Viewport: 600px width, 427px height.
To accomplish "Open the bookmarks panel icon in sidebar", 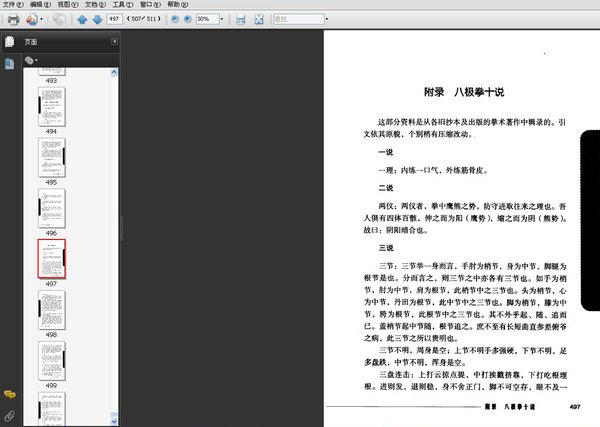I will click(x=9, y=64).
